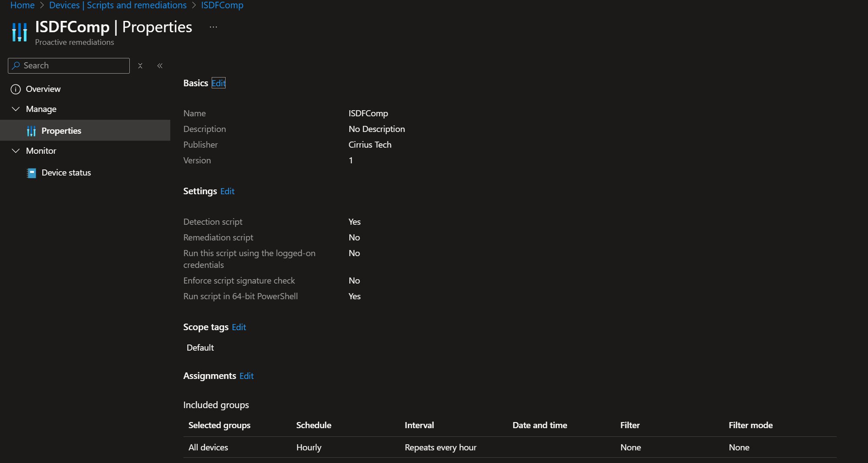Click the Monitor section label

coord(41,151)
